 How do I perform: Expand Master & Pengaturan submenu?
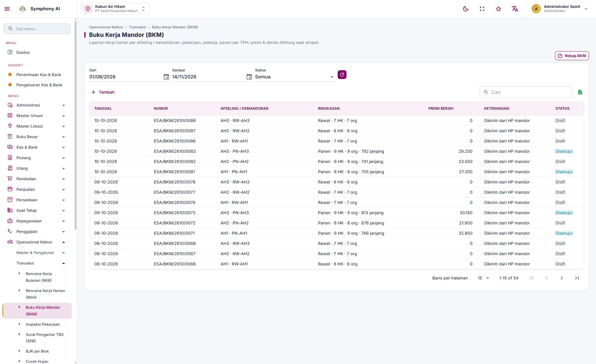pos(40,253)
